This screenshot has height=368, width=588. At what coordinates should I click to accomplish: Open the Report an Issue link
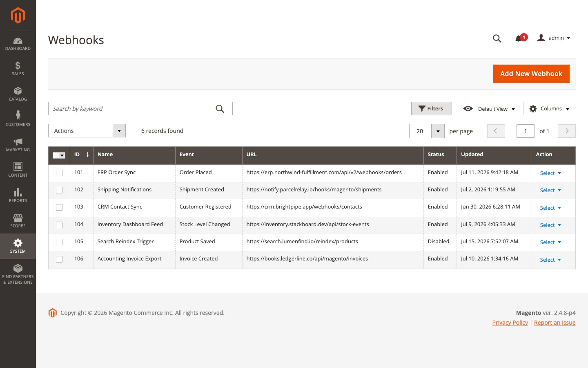click(555, 323)
